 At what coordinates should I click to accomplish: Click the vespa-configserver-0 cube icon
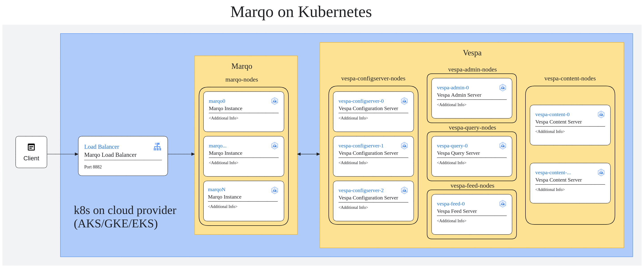404,101
